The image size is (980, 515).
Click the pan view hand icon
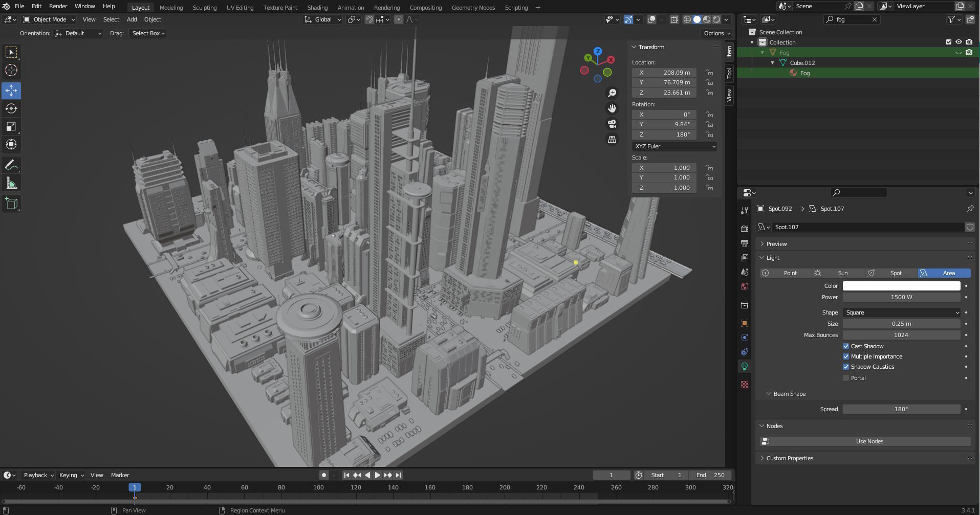[x=612, y=108]
